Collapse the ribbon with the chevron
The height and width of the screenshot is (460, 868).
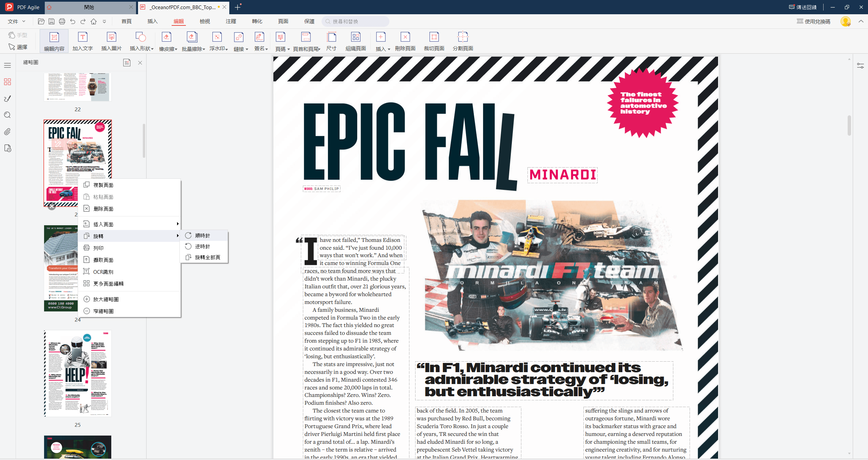tap(861, 21)
